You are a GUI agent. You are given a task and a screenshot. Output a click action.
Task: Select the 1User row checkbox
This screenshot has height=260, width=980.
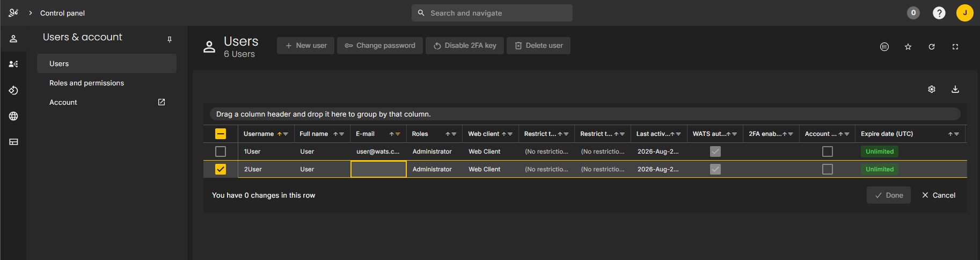(x=221, y=151)
